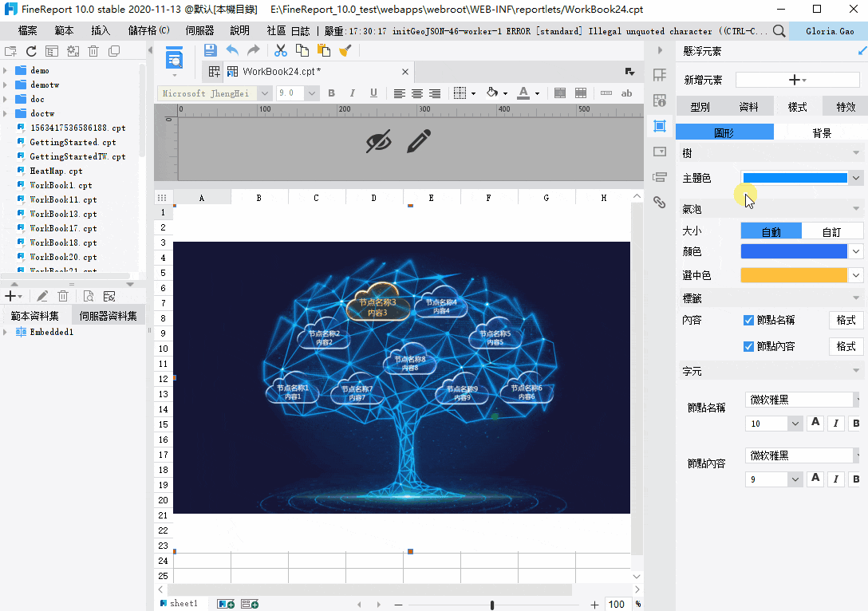This screenshot has width=868, height=611.
Task: Click the Redo arrow icon
Action: (254, 50)
